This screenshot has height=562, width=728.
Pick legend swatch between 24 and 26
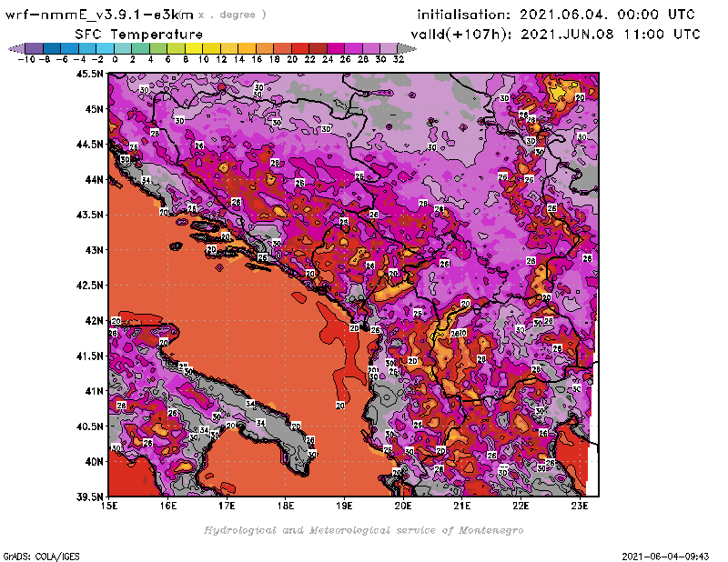(x=336, y=49)
